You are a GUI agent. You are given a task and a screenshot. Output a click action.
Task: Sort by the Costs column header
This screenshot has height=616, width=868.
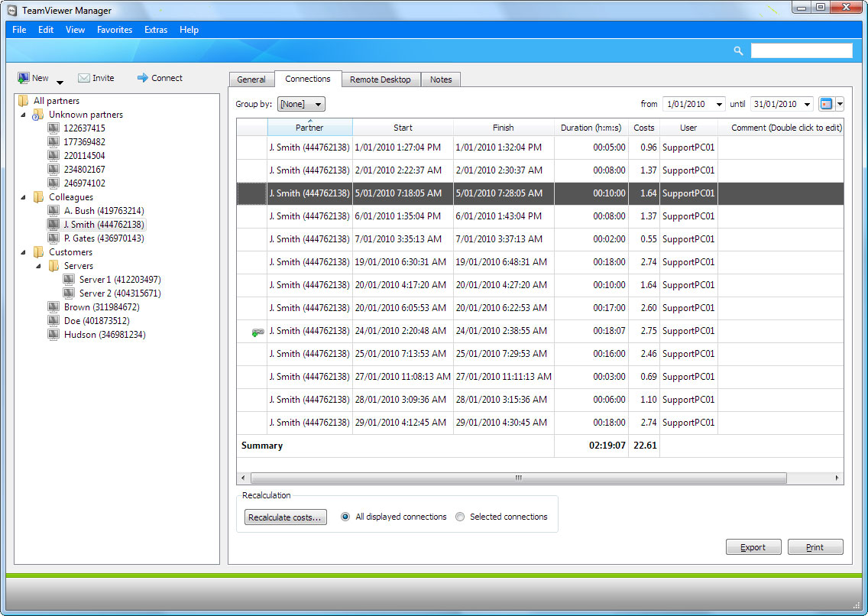[644, 128]
